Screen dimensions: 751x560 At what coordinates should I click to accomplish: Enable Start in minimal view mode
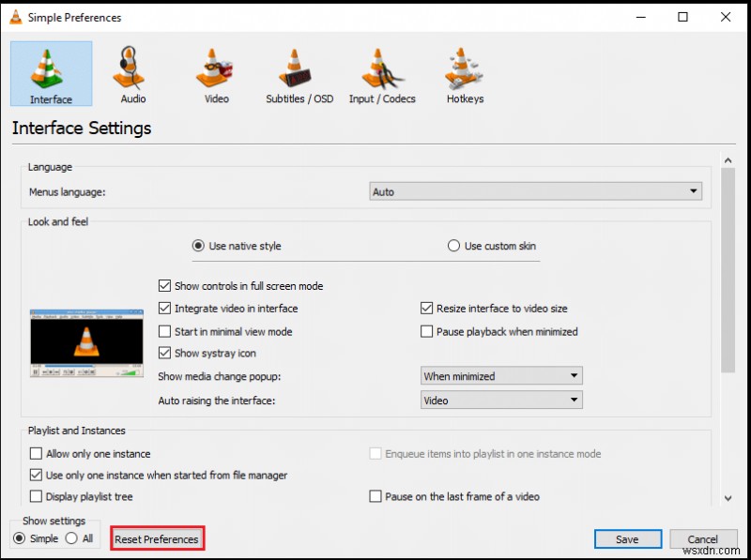click(164, 331)
